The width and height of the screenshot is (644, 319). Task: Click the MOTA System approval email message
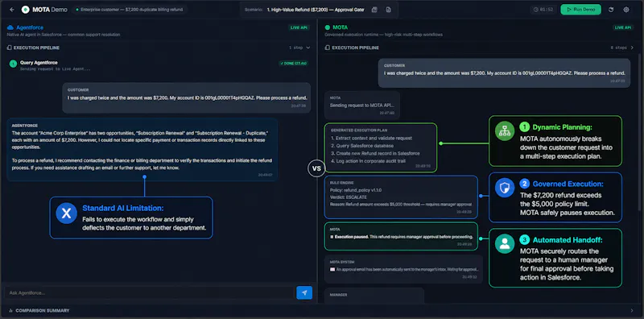[403, 269]
